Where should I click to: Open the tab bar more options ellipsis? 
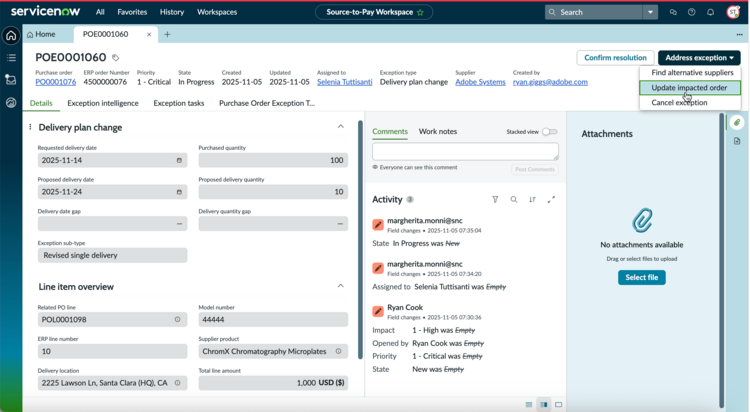[x=739, y=34]
